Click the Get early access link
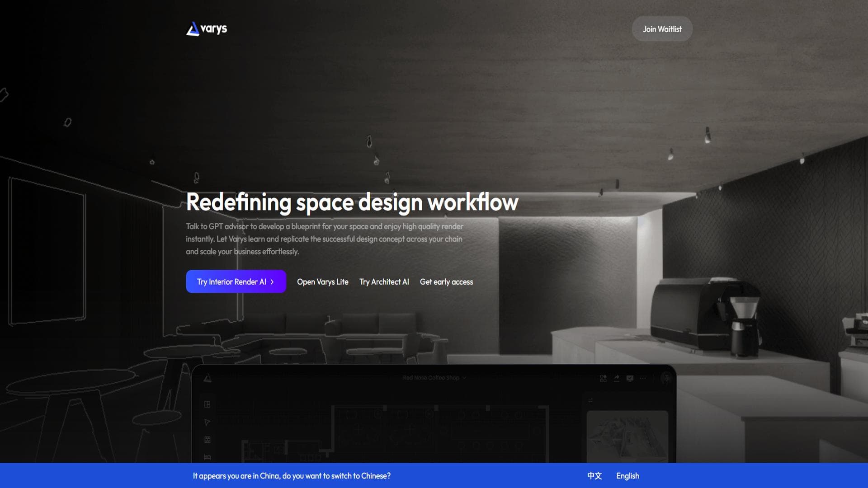The image size is (868, 488). (446, 282)
